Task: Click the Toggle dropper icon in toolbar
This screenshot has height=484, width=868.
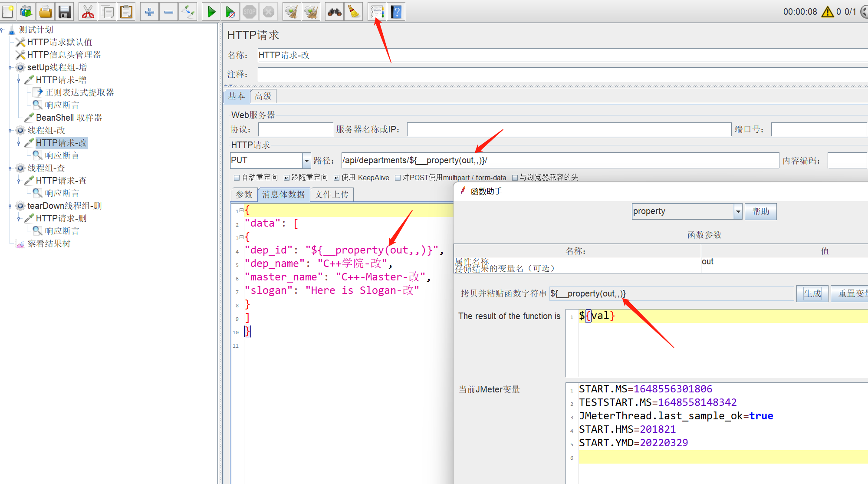Action: [x=188, y=12]
